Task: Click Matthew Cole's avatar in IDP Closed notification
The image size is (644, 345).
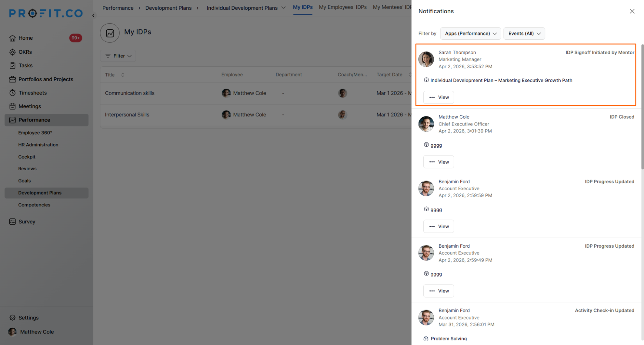Action: pyautogui.click(x=426, y=124)
